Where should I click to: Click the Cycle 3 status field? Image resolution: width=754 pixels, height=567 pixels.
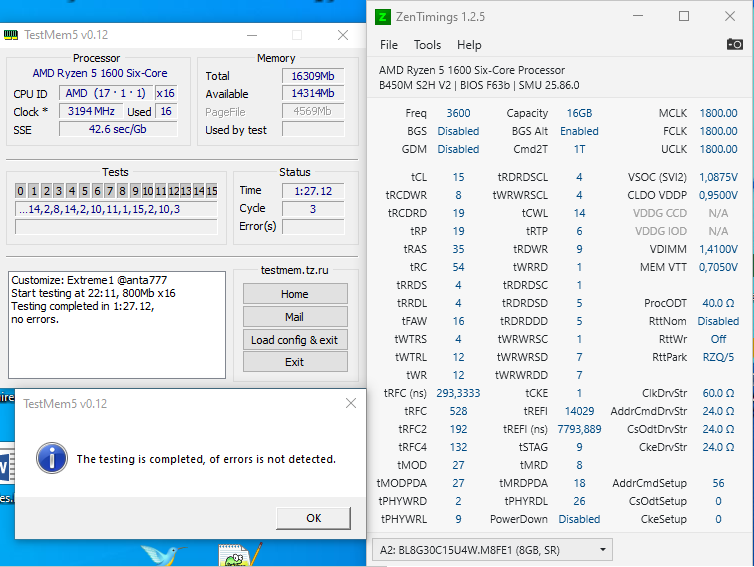(x=313, y=209)
